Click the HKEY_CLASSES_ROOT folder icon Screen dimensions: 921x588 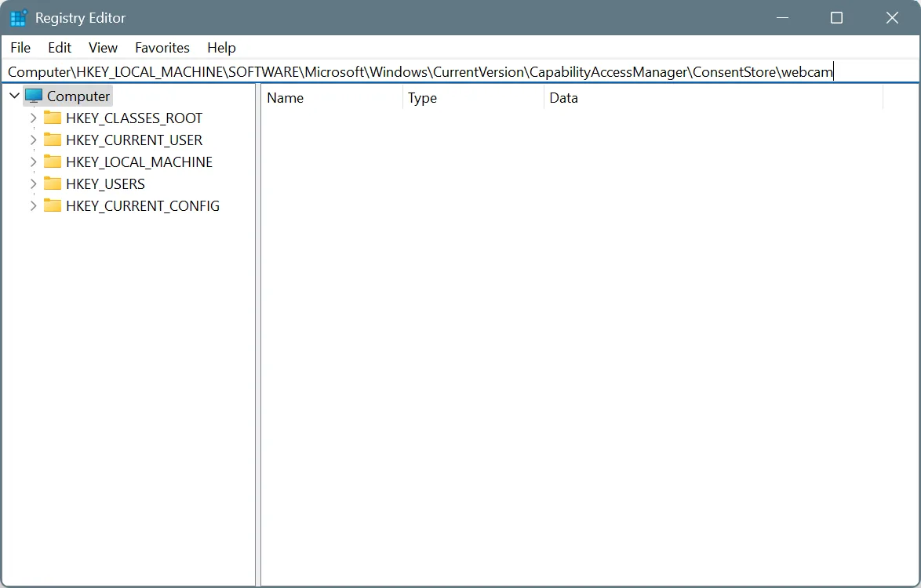pyautogui.click(x=53, y=118)
